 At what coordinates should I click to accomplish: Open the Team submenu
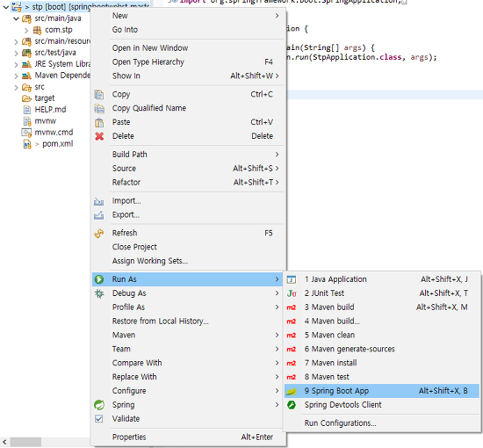(x=189, y=349)
